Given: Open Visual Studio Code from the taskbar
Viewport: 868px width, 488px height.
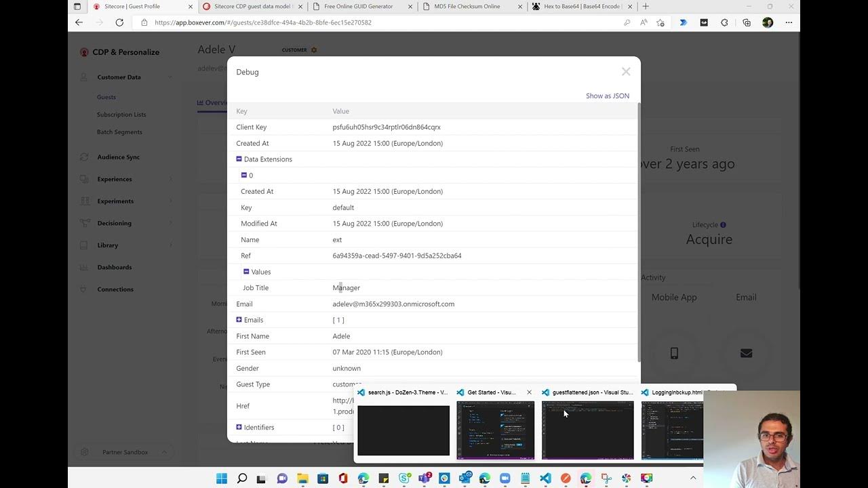Looking at the screenshot, I should (x=545, y=479).
